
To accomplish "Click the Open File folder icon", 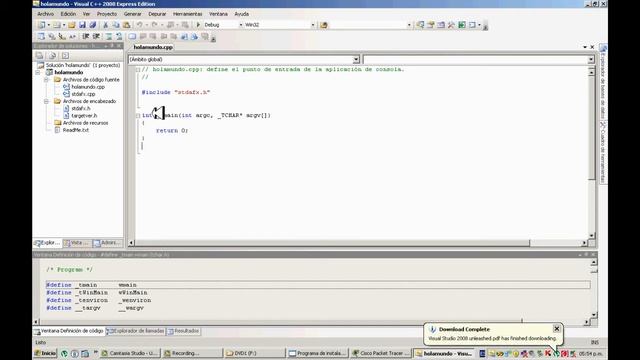I will click(x=72, y=25).
